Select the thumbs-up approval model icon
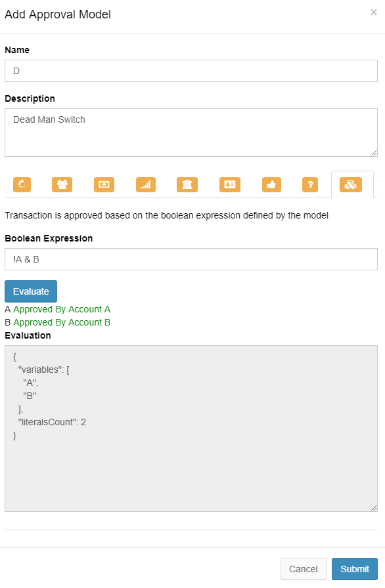Screen dimensions: 385x588 pyautogui.click(x=271, y=184)
